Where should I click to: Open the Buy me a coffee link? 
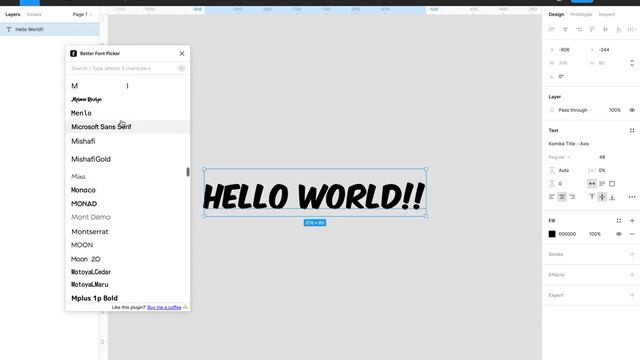[164, 307]
